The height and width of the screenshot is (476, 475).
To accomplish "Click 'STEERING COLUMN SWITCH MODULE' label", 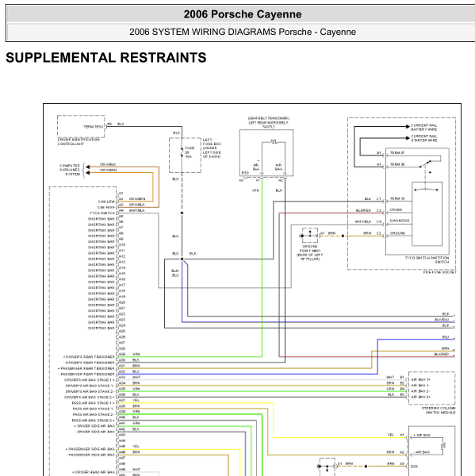I will point(439,410).
